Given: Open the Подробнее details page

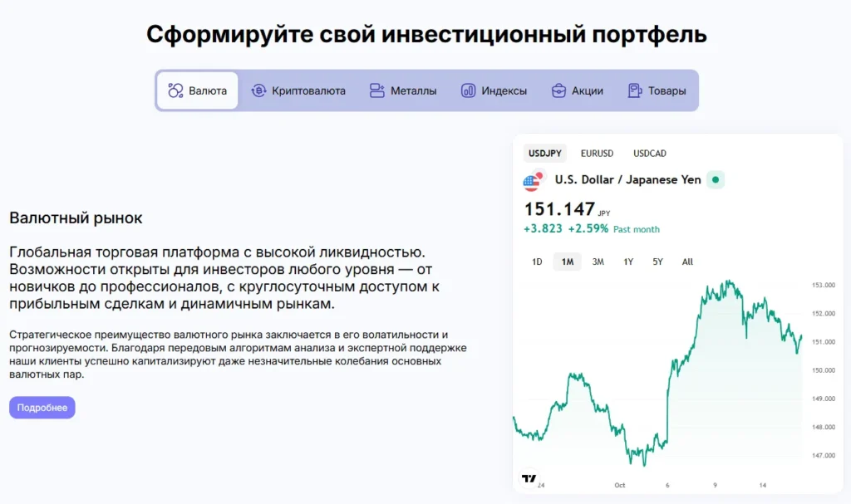Looking at the screenshot, I should (42, 407).
